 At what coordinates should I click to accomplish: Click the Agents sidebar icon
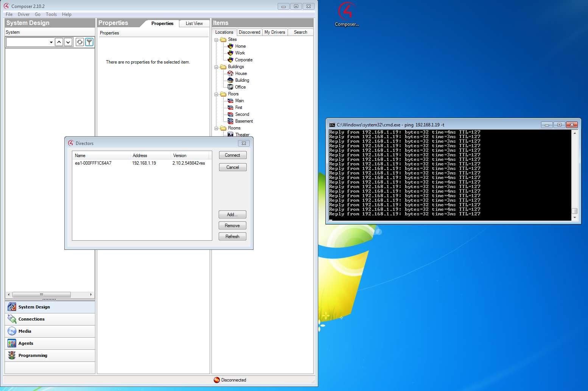tap(12, 343)
